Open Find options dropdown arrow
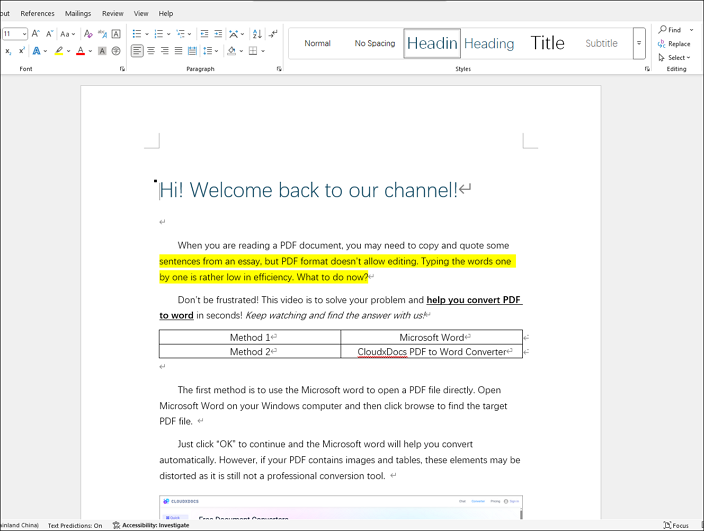This screenshot has width=704, height=531. pos(691,30)
